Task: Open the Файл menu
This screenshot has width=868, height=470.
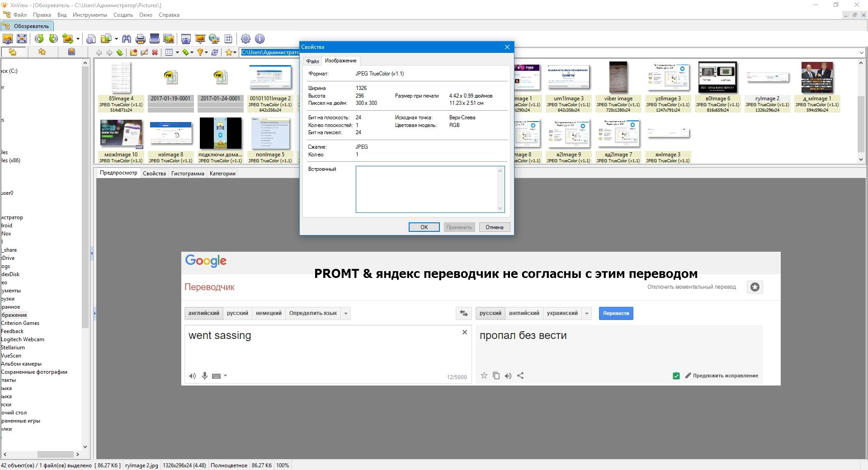Action: 20,15
